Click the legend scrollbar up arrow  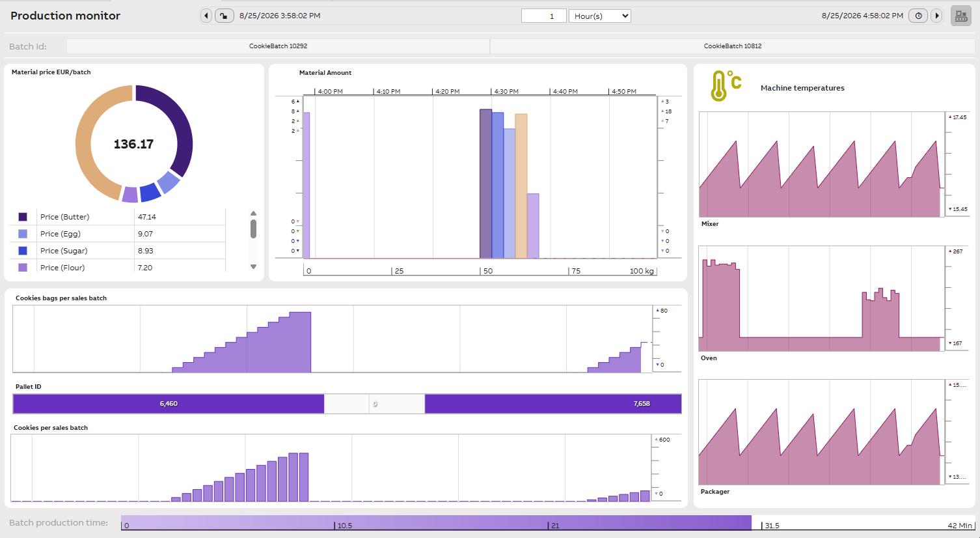click(254, 214)
